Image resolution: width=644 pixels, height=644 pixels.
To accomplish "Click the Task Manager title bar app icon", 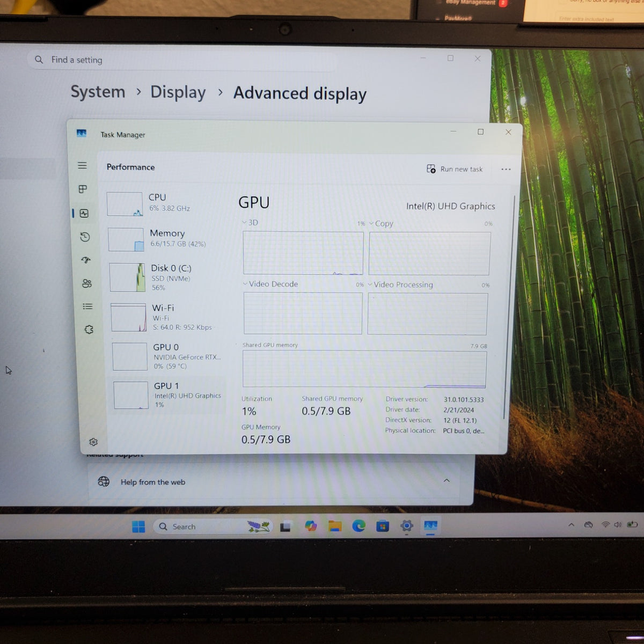I will (82, 133).
